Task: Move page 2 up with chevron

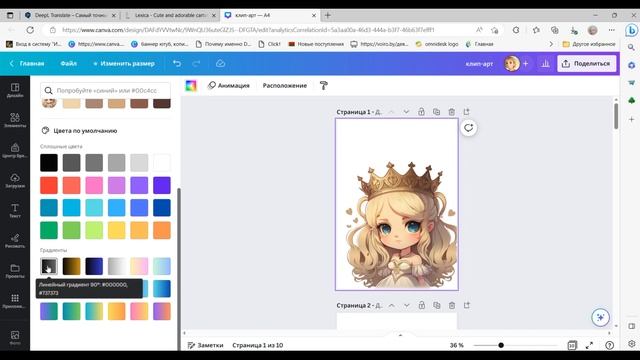Action: [x=391, y=305]
